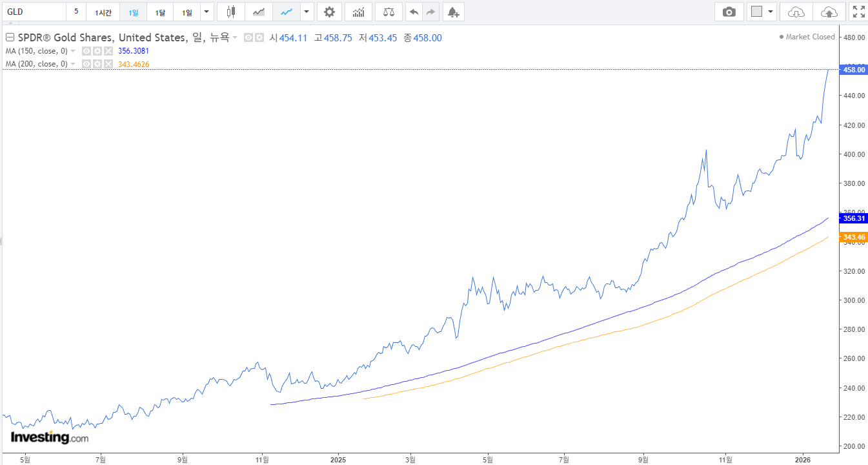Image resolution: width=868 pixels, height=465 pixels.
Task: Click the Market Closed status label
Action: [807, 37]
